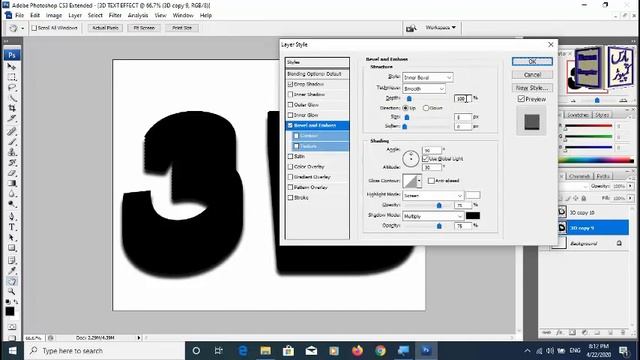Click OK in Layer Style dialog
Viewport: 640px width, 360px height.
(532, 61)
